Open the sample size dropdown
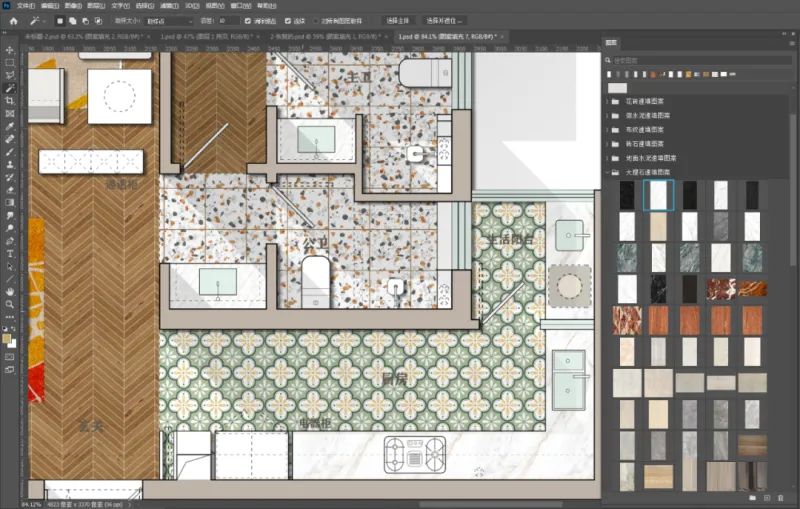 [169, 20]
